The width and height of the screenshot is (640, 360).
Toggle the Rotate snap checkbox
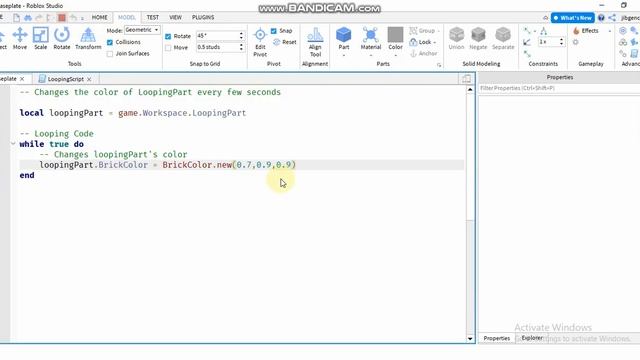click(168, 36)
